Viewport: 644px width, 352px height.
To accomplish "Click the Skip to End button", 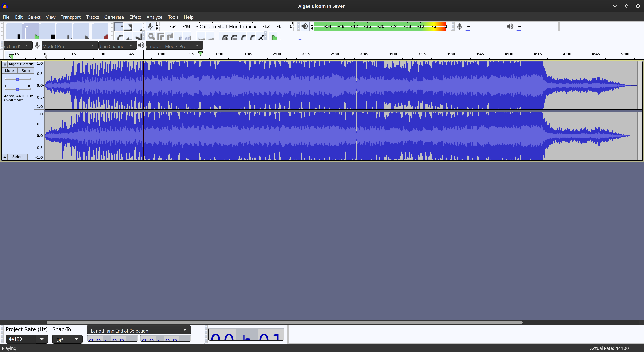I will [x=81, y=31].
